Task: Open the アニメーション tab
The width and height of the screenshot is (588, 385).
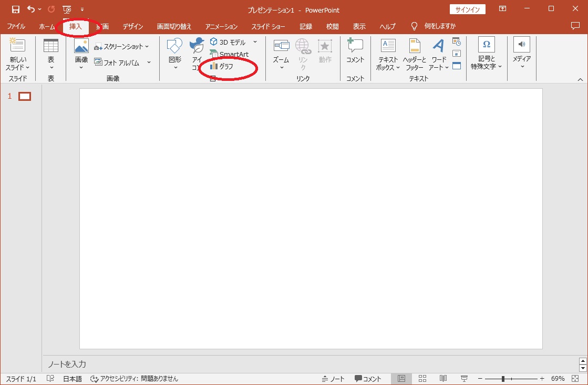Action: point(221,26)
